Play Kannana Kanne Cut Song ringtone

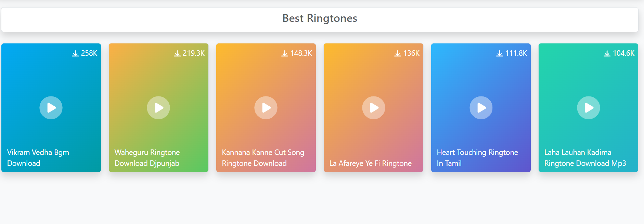pyautogui.click(x=266, y=108)
